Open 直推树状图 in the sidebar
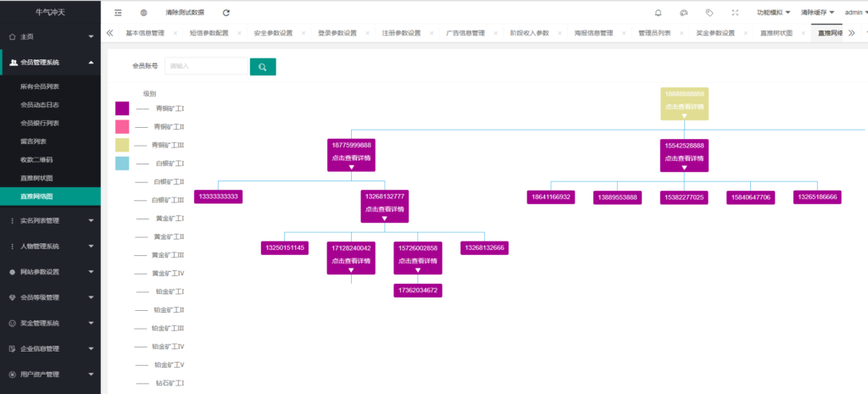Screen dimensions: 868x394 [36, 178]
